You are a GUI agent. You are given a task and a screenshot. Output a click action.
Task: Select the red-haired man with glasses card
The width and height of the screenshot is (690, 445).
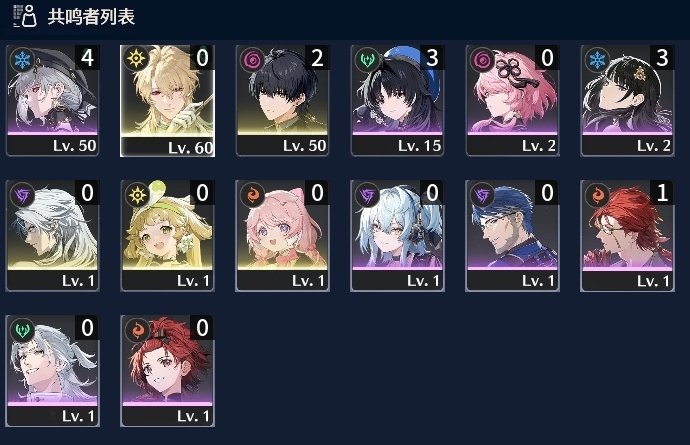[x=628, y=236]
